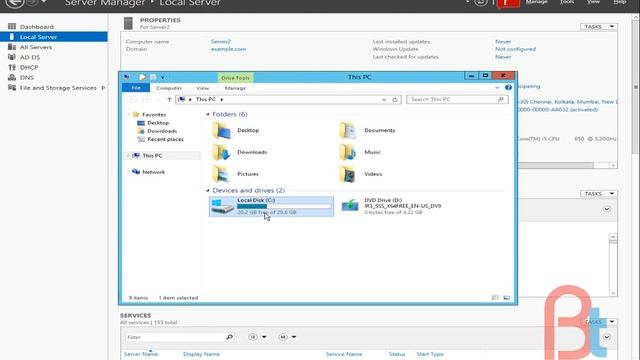Screen dimensions: 640x360
Task: Click the Not configured Windows Update link
Action: pos(516,49)
